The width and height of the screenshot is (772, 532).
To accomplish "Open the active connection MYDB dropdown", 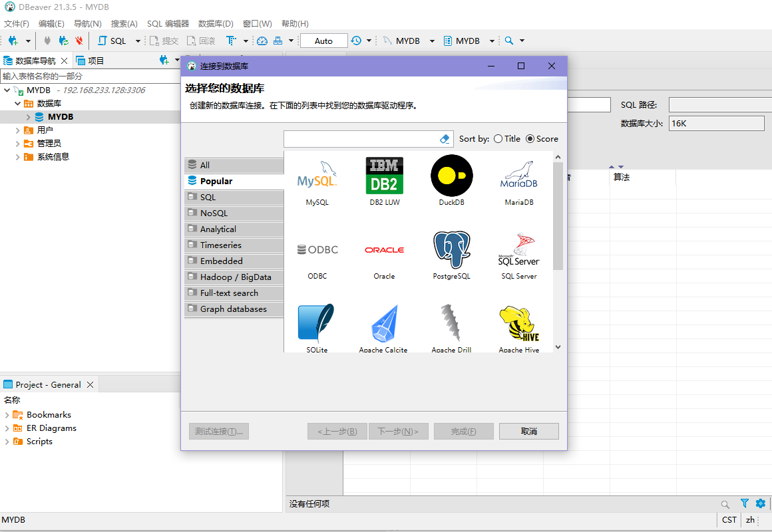I will [x=432, y=41].
